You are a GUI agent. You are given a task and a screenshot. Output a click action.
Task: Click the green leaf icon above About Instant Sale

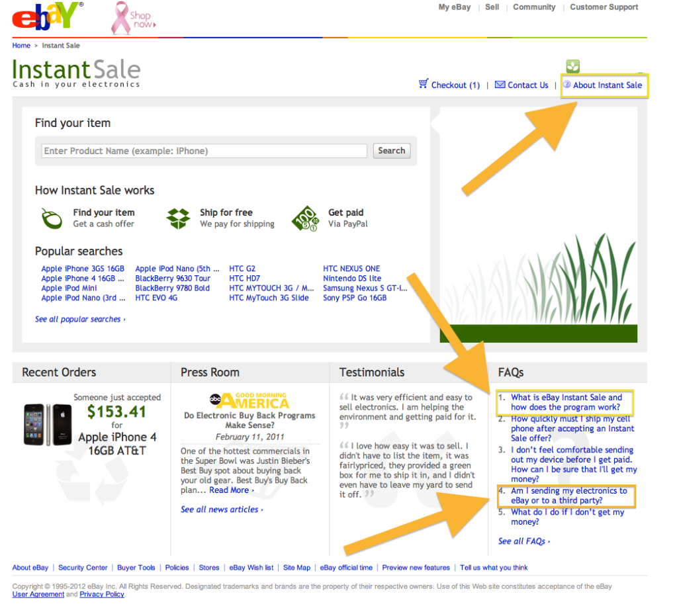(573, 66)
